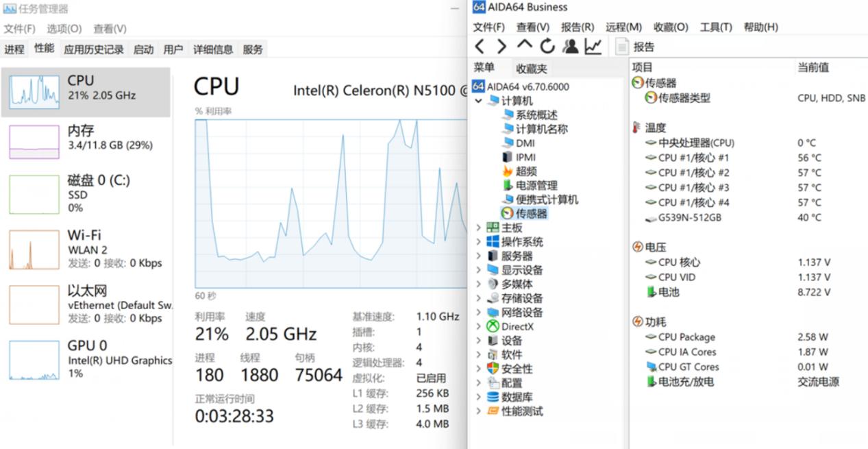Screen dimensions: 868x449
Task: Open the 收藏(O) menu in AIDA64
Action: pos(671,27)
